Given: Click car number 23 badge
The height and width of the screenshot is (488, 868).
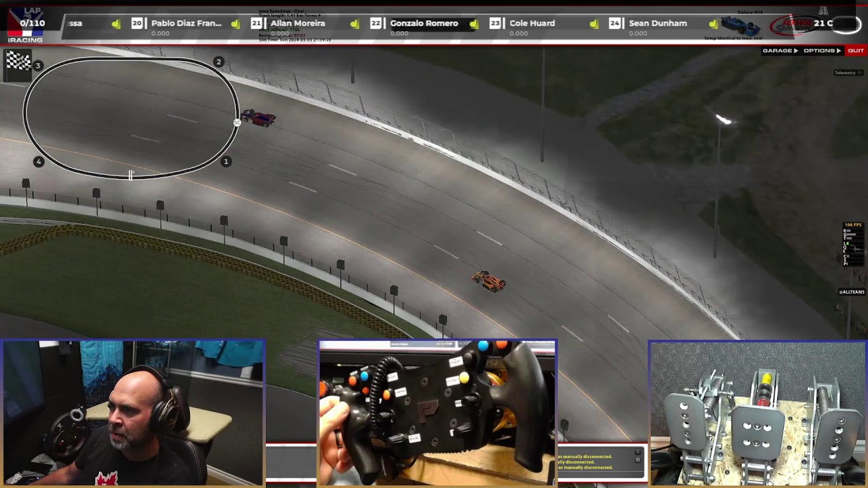Looking at the screenshot, I should [495, 23].
